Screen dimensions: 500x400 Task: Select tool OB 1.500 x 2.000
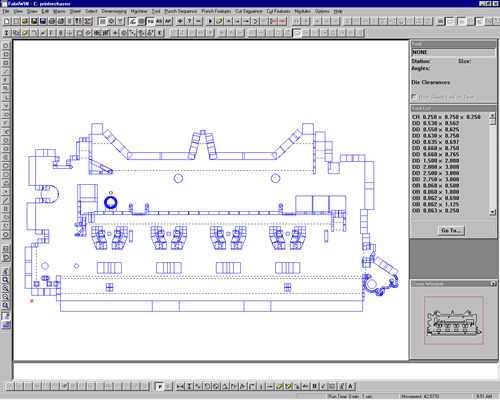click(x=436, y=161)
